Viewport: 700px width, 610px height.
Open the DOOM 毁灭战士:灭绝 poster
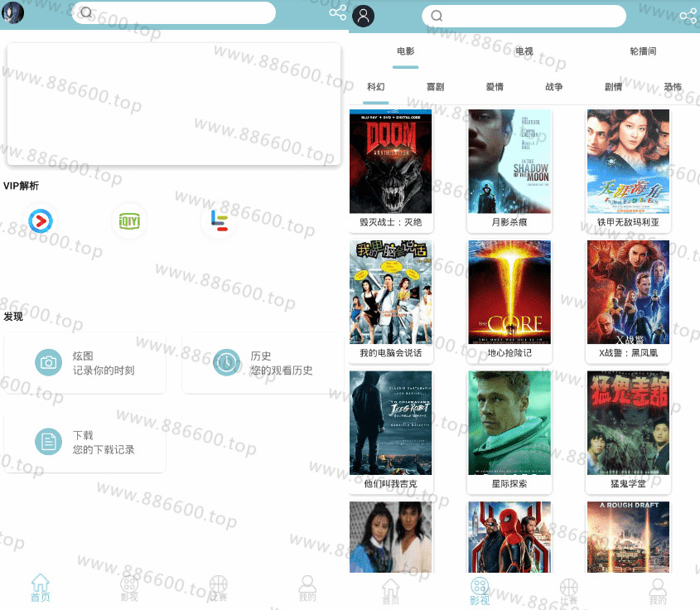point(391,162)
